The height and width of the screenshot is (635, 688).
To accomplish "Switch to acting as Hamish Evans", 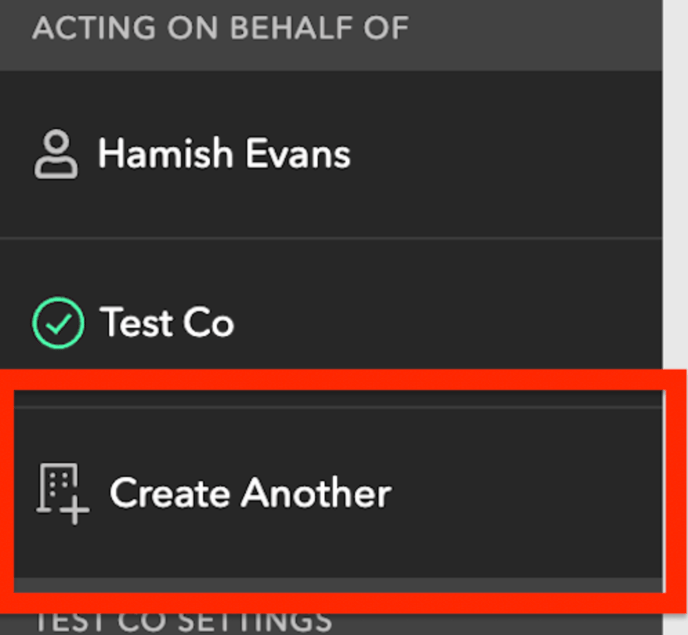I will point(331,154).
